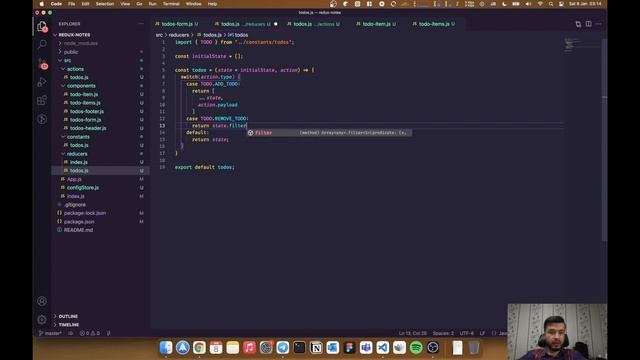The height and width of the screenshot is (360, 640).
Task: Open Spotify from the Dock
Action: point(416,347)
